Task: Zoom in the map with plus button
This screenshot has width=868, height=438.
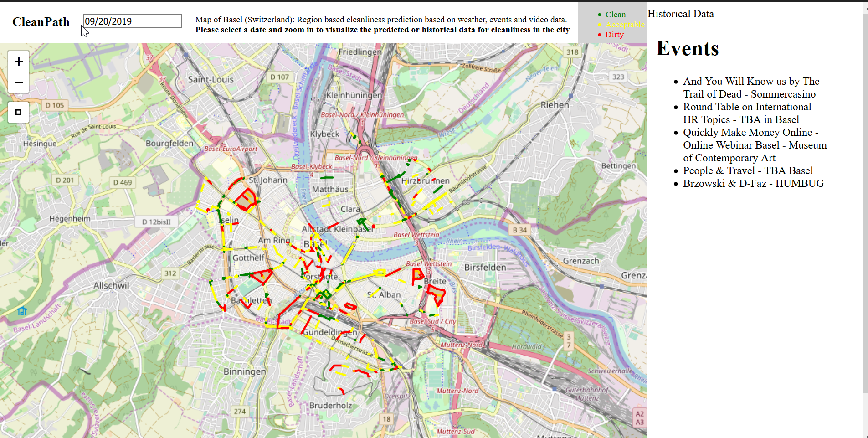Action: [x=19, y=62]
